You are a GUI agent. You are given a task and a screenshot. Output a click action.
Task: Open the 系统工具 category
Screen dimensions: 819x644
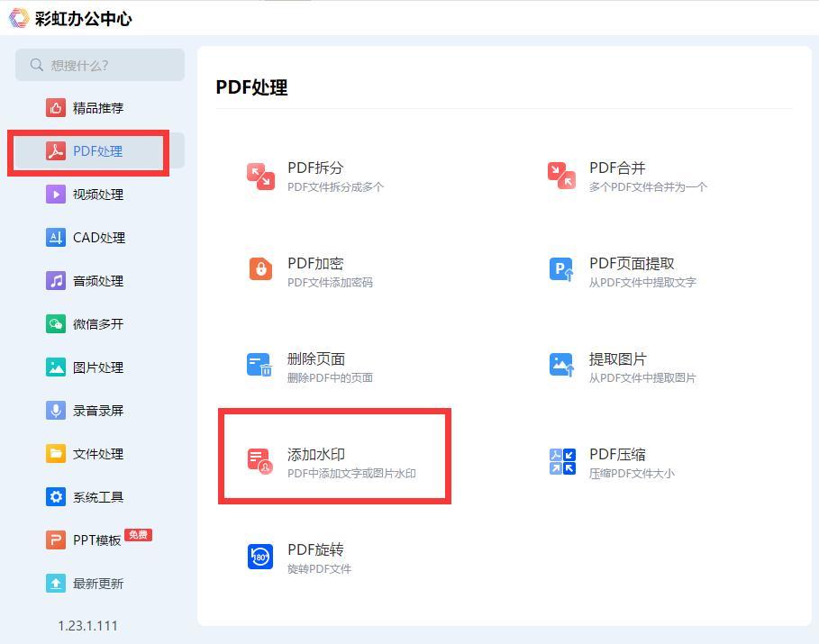pos(98,496)
